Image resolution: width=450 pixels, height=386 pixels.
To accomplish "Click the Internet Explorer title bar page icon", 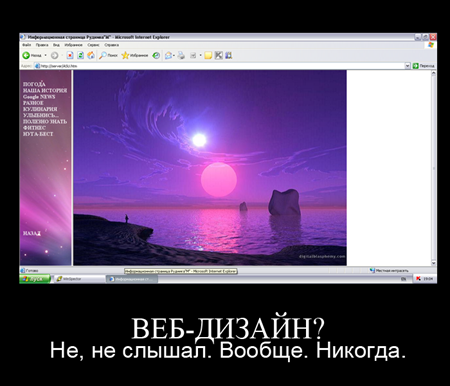I will tap(23, 37).
